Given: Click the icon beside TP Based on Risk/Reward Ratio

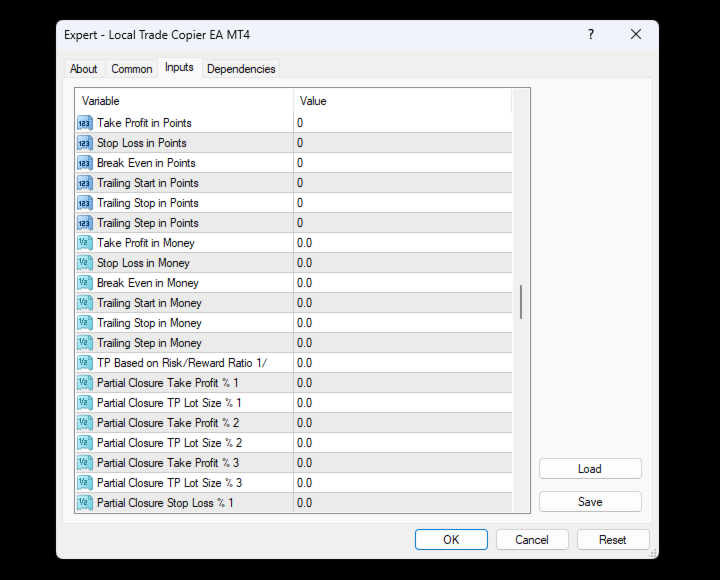Looking at the screenshot, I should [x=85, y=363].
